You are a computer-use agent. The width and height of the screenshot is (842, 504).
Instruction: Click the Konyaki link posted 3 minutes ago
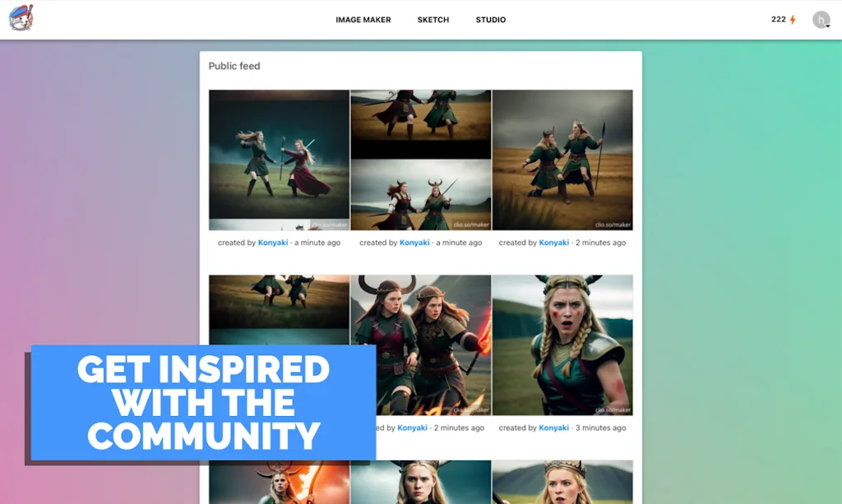[x=553, y=428]
